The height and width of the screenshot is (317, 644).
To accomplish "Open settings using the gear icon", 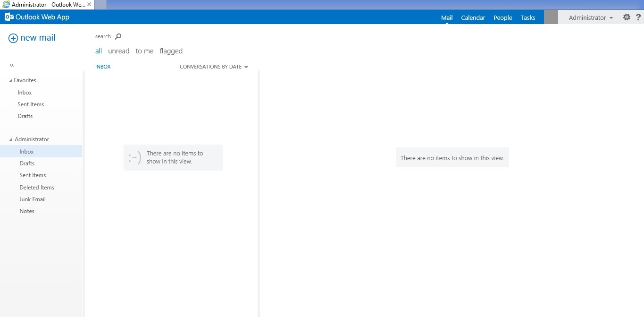I will coord(627,17).
